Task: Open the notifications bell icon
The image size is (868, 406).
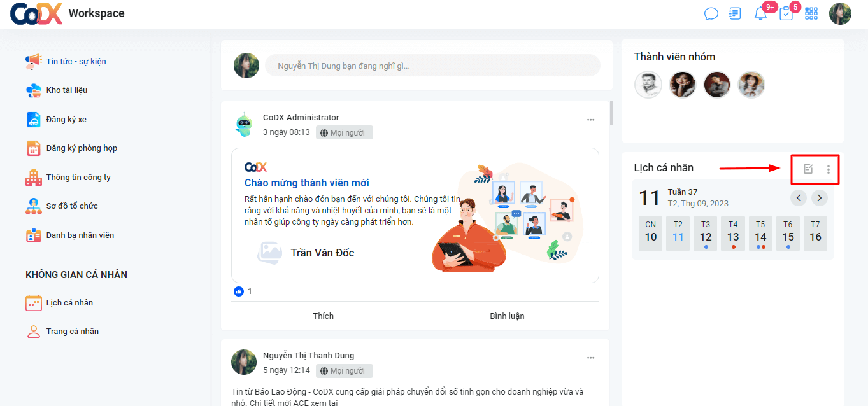Action: pos(760,13)
